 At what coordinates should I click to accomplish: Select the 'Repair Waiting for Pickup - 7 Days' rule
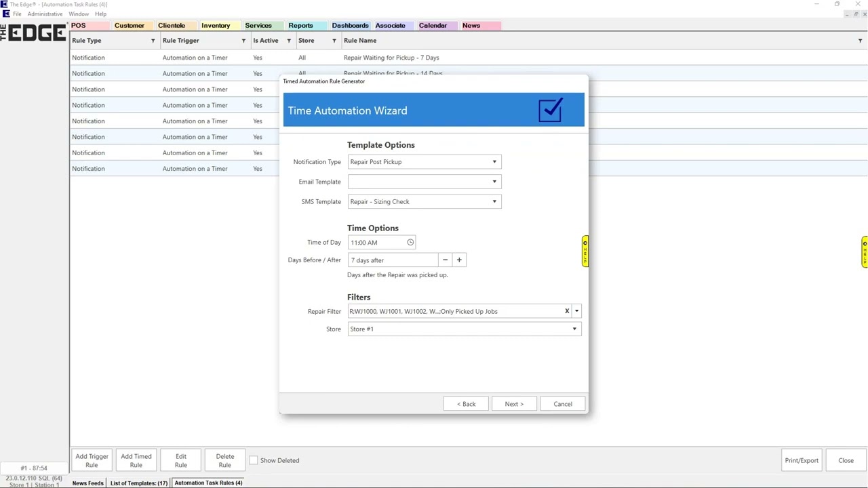pos(469,58)
